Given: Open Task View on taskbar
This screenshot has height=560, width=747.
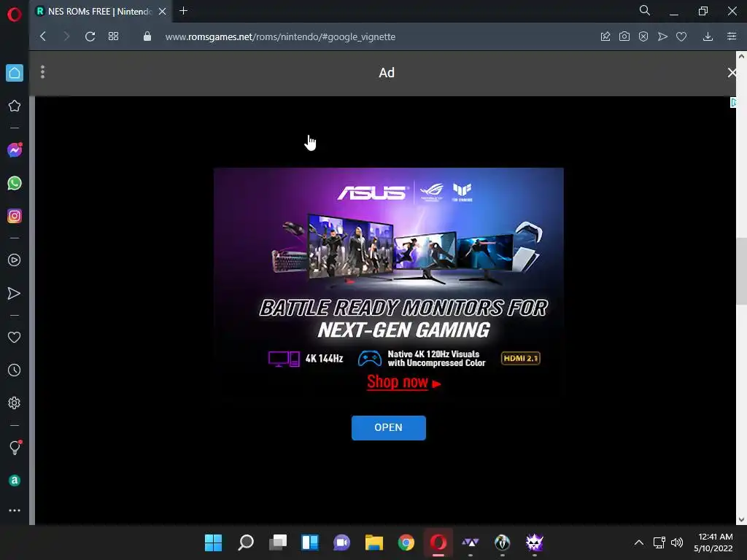Looking at the screenshot, I should click(x=278, y=542).
